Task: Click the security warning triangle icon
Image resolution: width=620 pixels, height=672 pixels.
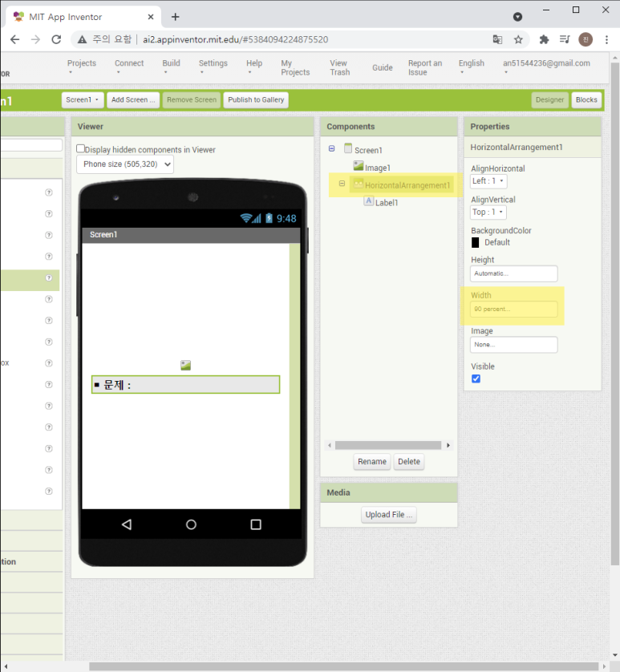Action: click(82, 39)
